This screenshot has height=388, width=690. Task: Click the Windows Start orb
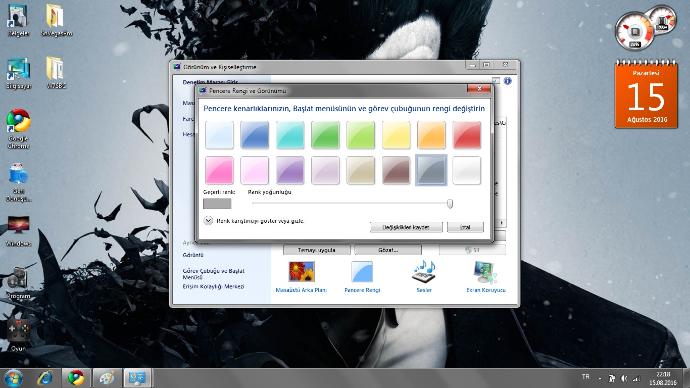point(14,378)
